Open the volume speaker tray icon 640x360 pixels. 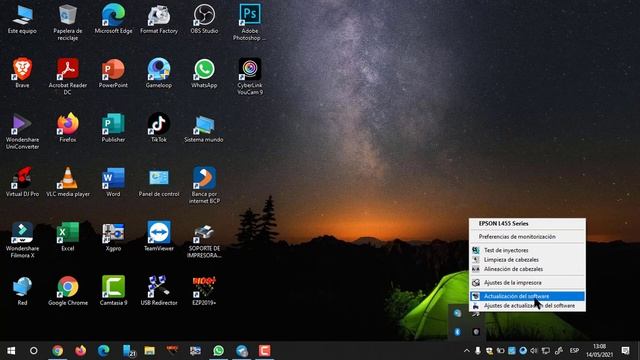(x=534, y=351)
